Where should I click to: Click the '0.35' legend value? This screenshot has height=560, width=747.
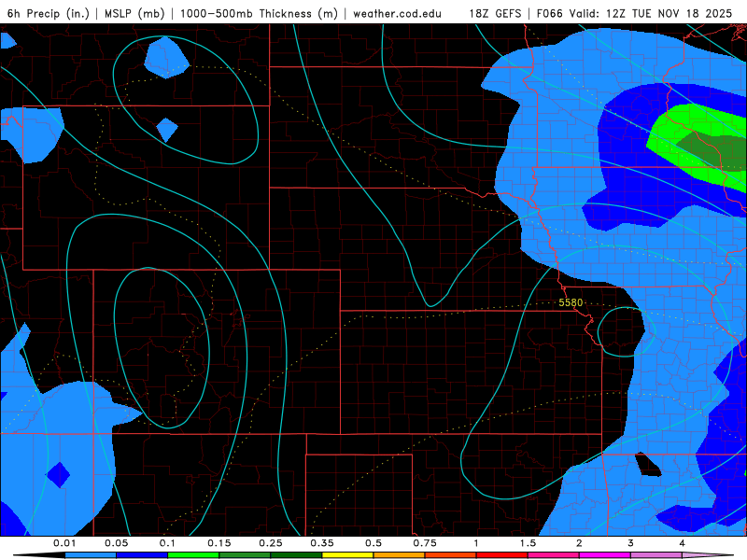(x=322, y=543)
